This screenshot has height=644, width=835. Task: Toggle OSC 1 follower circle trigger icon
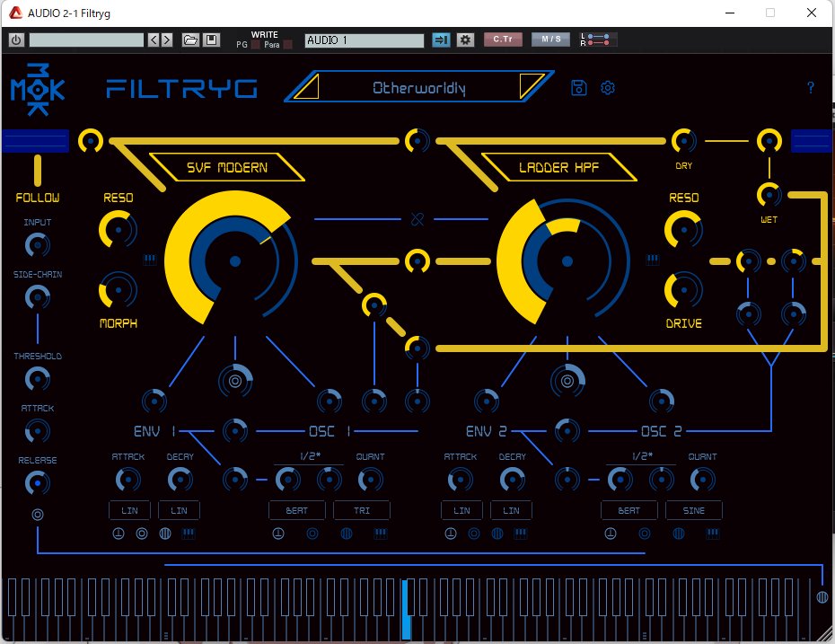(312, 534)
